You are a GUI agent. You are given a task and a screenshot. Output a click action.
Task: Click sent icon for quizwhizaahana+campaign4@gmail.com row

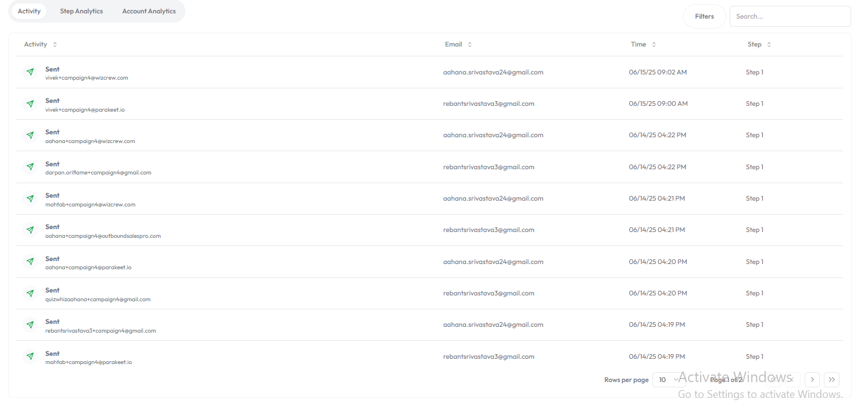30,294
